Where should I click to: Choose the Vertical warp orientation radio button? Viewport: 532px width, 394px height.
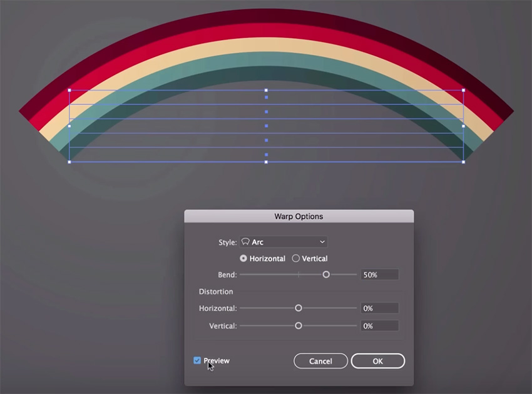point(296,258)
